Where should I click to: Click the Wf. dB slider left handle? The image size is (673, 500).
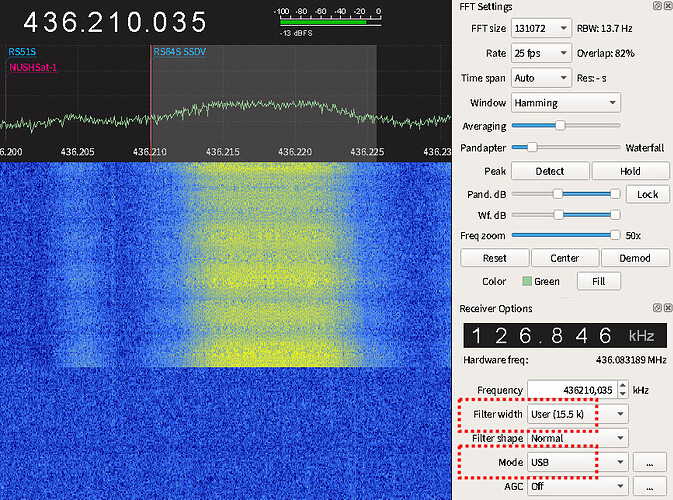pos(558,215)
